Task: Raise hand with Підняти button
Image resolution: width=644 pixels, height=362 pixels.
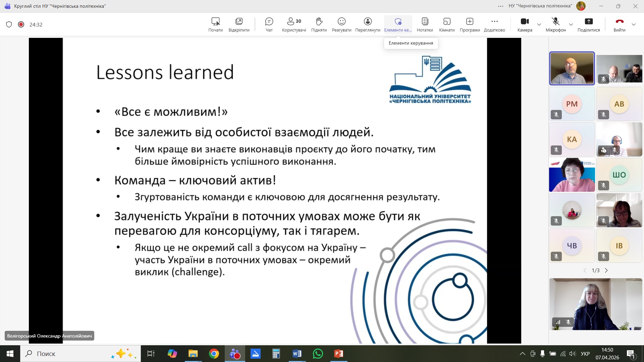Action: (x=319, y=24)
